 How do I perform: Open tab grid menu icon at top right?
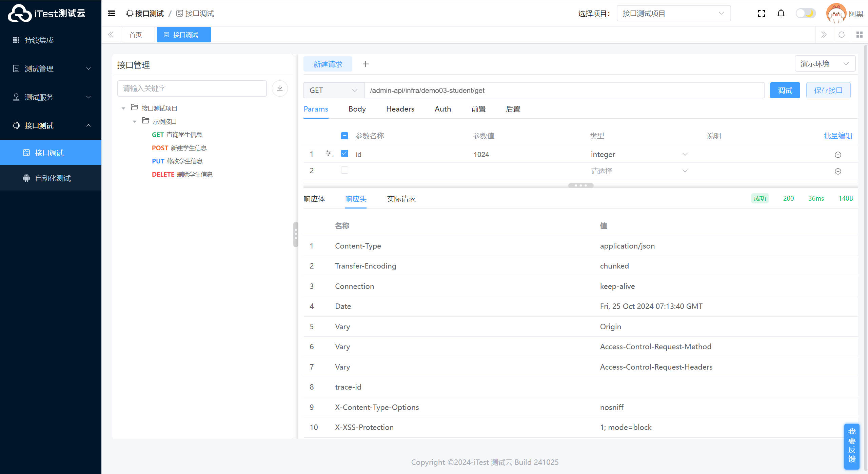pyautogui.click(x=859, y=35)
